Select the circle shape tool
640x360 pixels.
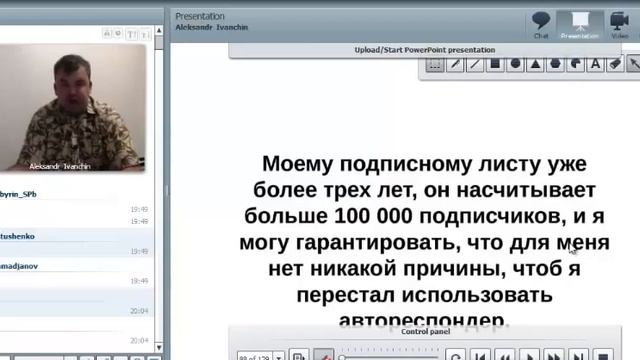tap(515, 64)
